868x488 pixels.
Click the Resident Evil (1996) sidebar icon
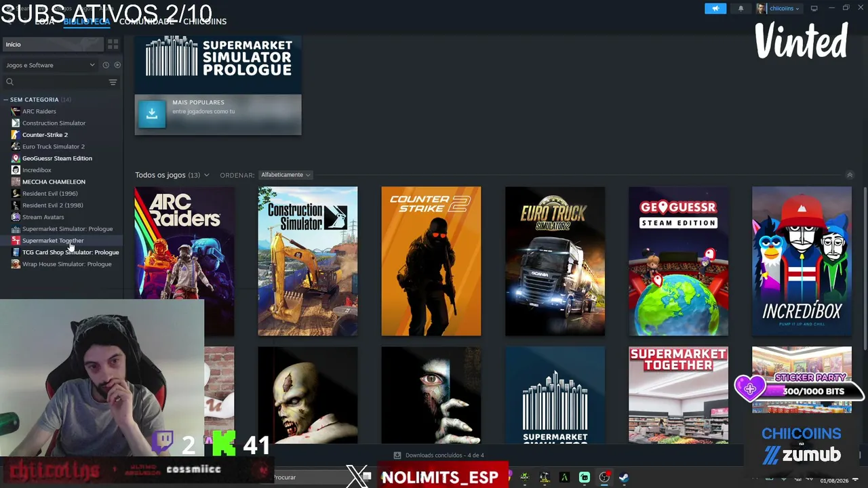(16, 193)
